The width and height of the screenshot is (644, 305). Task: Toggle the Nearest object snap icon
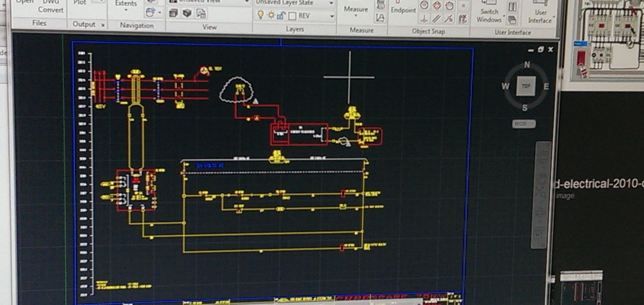(450, 19)
